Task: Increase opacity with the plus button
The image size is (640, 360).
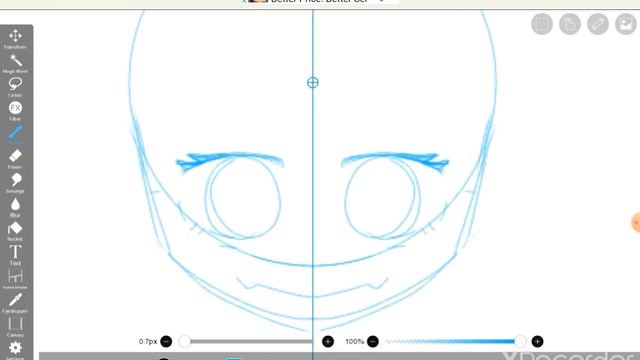Action: tap(537, 341)
